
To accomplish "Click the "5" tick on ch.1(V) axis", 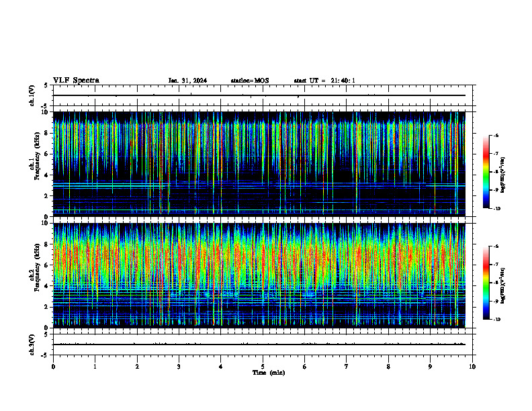I will coord(46,86).
